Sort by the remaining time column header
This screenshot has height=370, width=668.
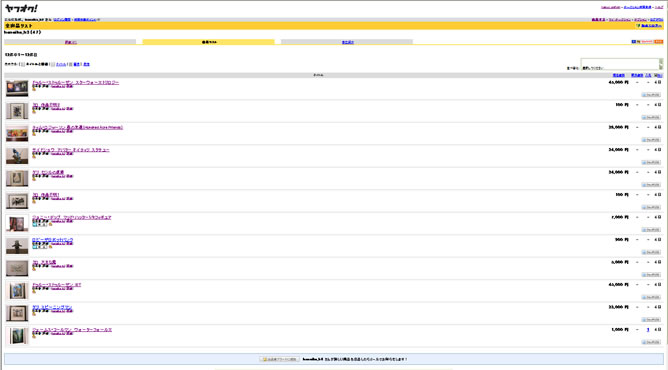click(658, 75)
